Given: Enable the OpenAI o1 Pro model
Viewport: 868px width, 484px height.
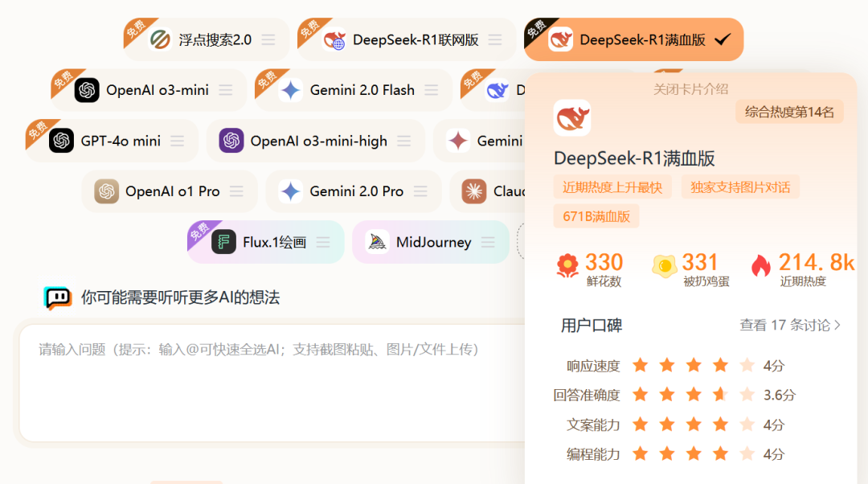Looking at the screenshot, I should (x=170, y=191).
